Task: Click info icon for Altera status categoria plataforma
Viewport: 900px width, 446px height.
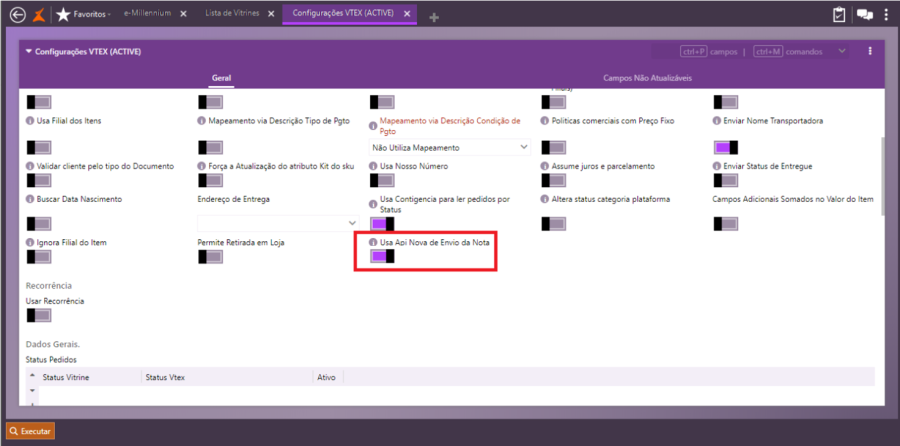Action: [x=545, y=199]
